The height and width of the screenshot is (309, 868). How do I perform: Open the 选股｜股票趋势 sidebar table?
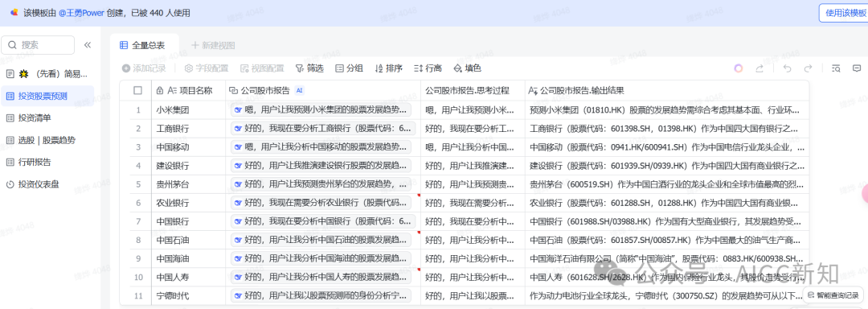point(47,140)
